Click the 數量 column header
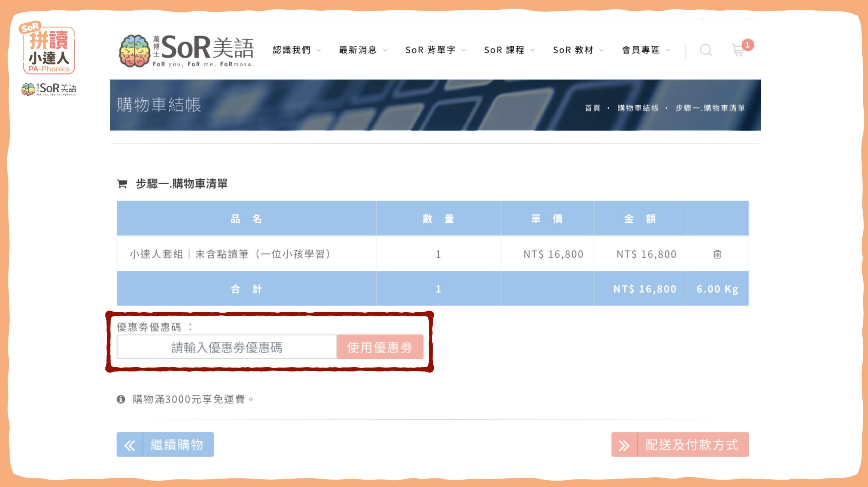Viewport: 868px width, 487px height. coord(438,219)
